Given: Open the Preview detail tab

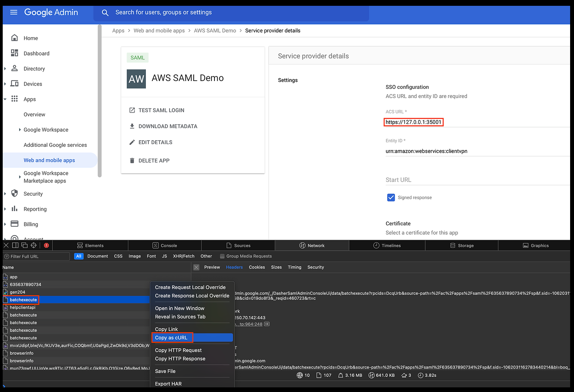Looking at the screenshot, I should (212, 267).
